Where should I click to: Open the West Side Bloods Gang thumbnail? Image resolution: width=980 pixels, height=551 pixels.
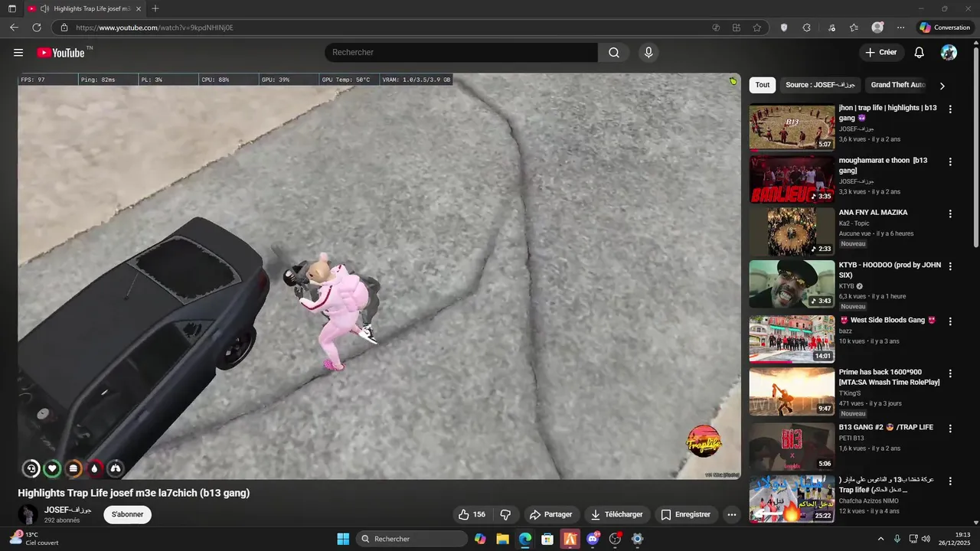point(792,339)
